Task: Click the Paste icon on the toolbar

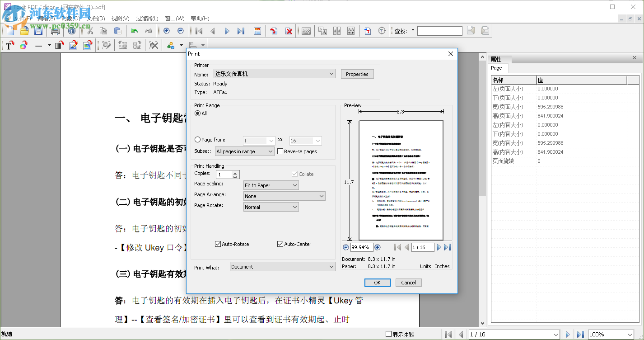Action: click(x=117, y=31)
